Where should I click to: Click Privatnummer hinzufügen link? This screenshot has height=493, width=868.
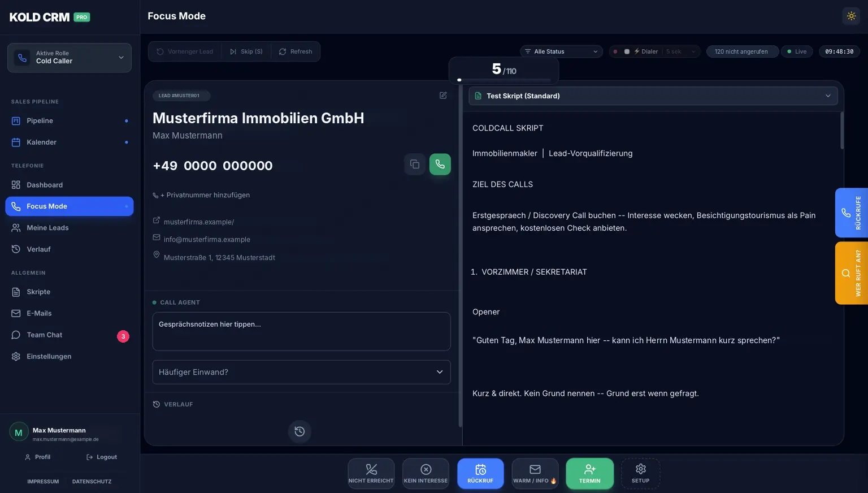[201, 195]
